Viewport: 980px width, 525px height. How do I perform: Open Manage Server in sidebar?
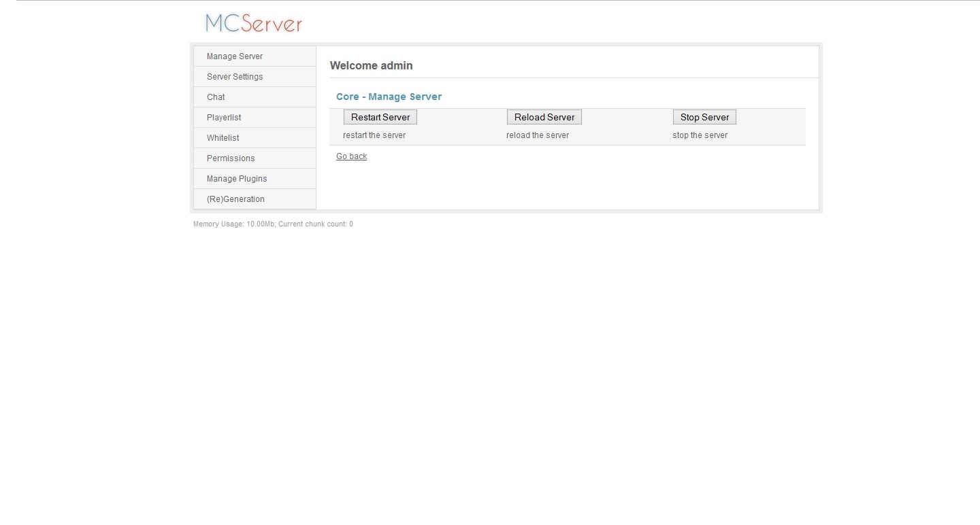(255, 56)
